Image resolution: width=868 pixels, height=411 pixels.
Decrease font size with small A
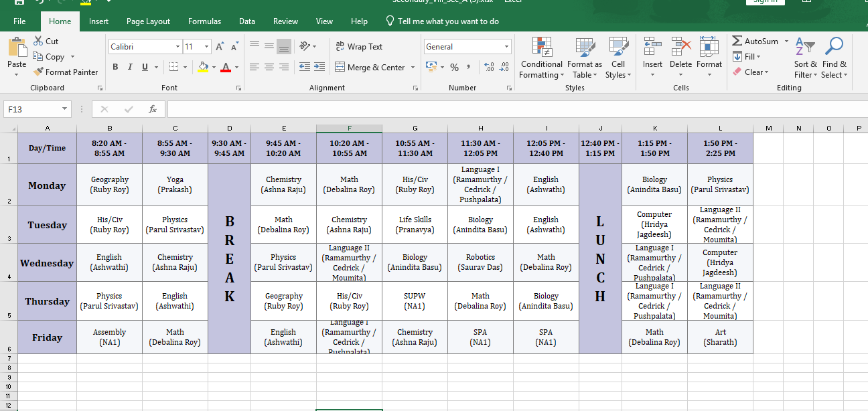click(x=235, y=47)
